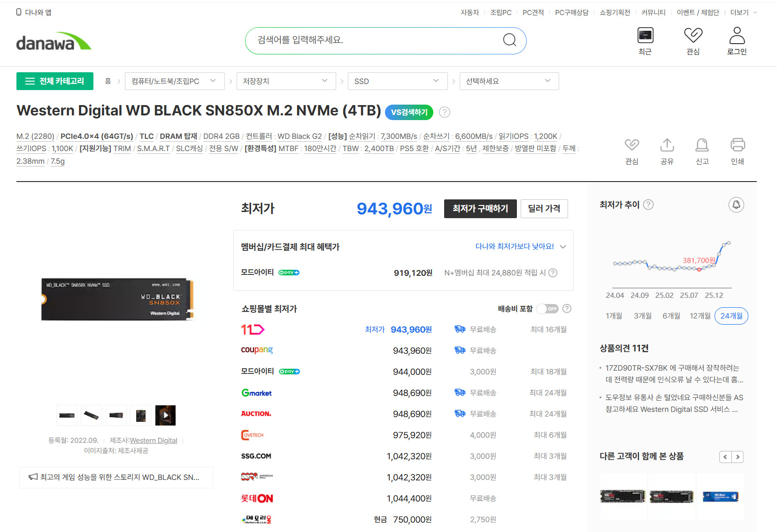This screenshot has width=777, height=532.
Task: Open the 최근 recently viewed icon
Action: tap(645, 41)
